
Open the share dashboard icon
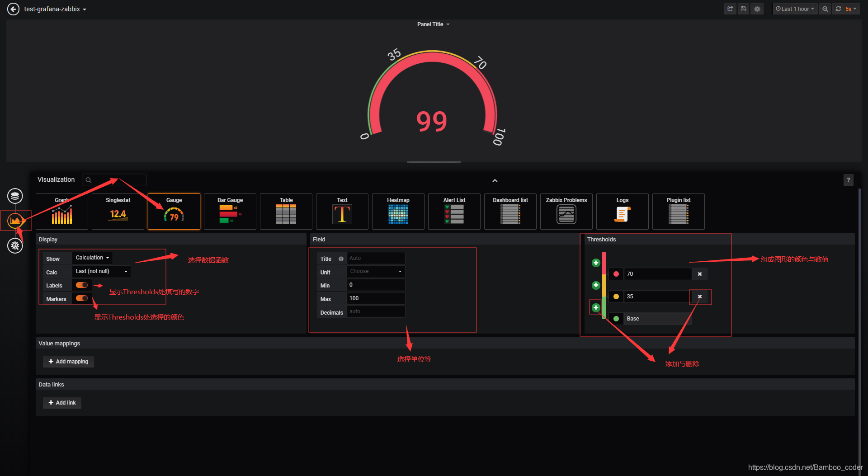tap(730, 9)
